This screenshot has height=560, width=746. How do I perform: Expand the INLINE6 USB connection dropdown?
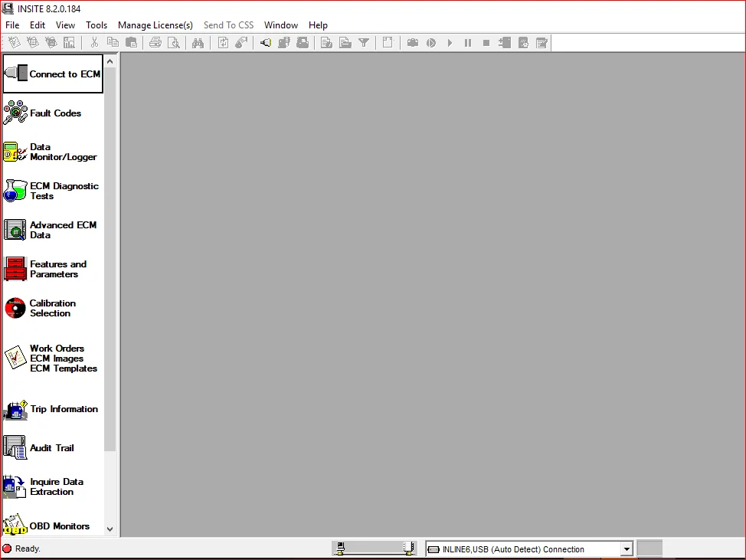tap(627, 549)
